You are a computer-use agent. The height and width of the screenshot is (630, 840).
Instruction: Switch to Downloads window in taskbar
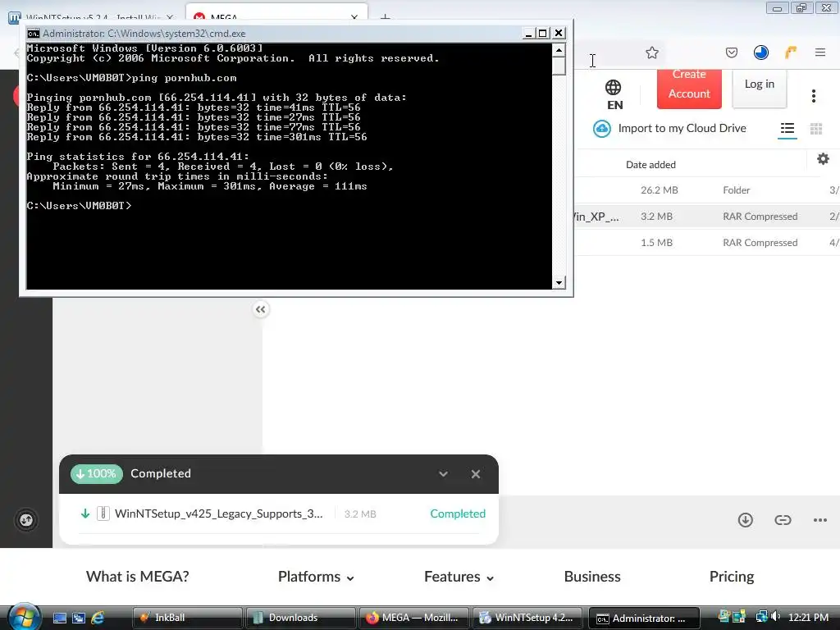(300, 618)
